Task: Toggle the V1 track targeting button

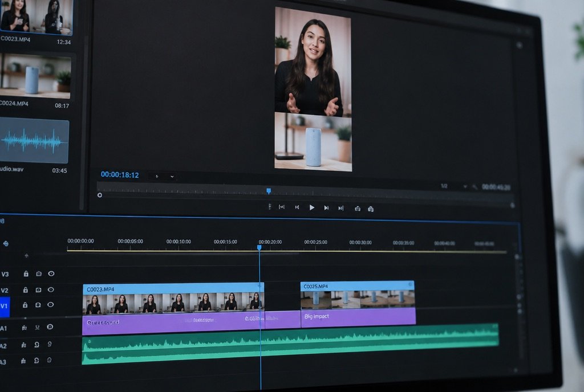Action: [x=5, y=307]
